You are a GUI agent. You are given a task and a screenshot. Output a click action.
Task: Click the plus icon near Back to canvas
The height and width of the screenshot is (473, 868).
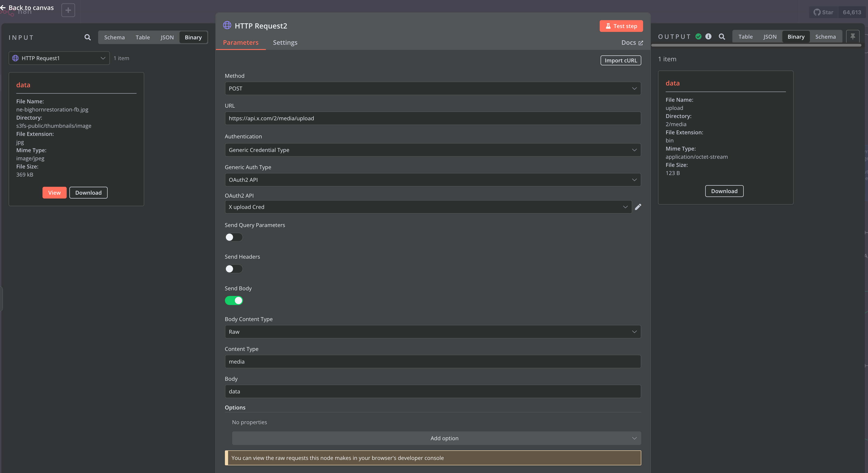point(68,10)
